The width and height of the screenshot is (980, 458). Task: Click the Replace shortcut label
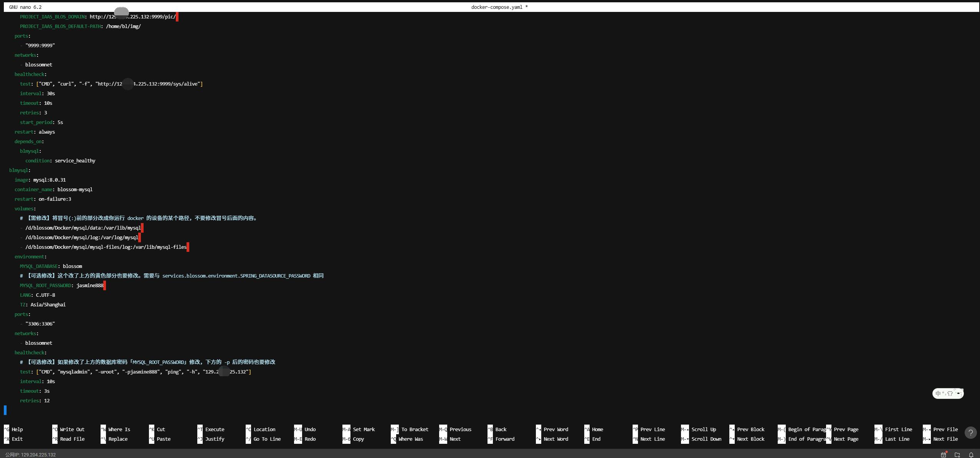(118, 439)
